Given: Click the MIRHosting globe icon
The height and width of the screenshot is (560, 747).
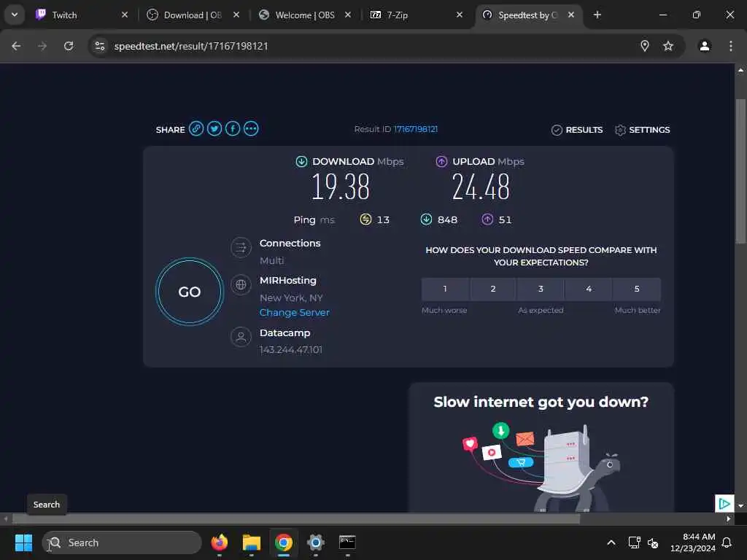Looking at the screenshot, I should pyautogui.click(x=241, y=285).
